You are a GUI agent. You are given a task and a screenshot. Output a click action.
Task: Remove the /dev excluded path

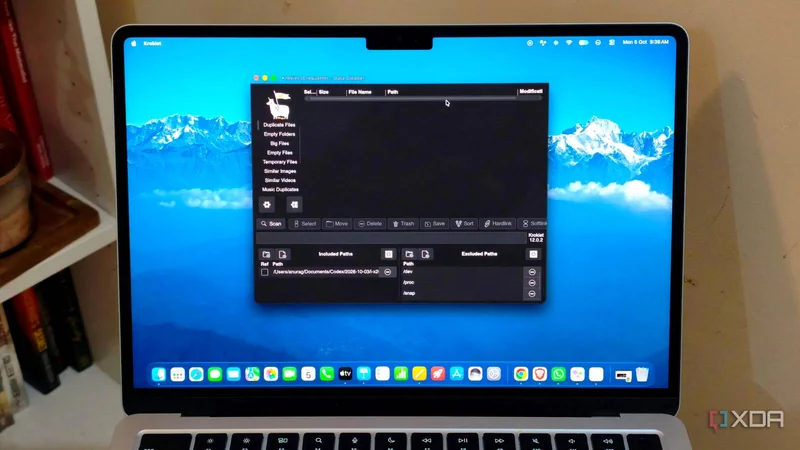coord(532,272)
